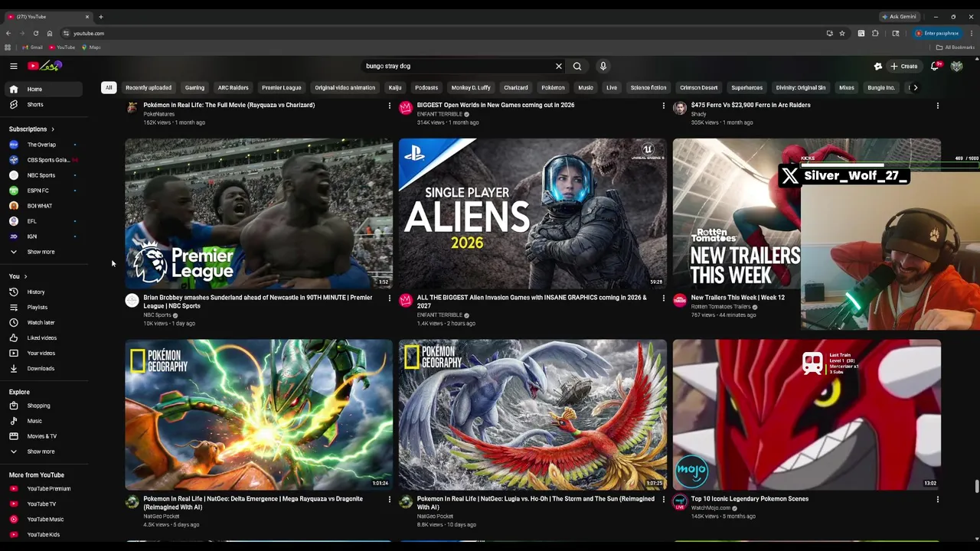980x551 pixels.
Task: Expand the You section header
Action: point(18,276)
